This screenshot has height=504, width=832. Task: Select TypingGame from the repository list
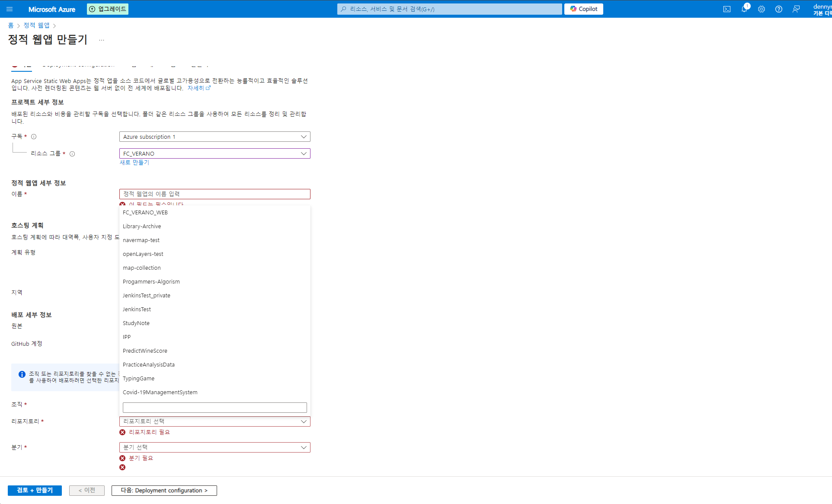[138, 379]
